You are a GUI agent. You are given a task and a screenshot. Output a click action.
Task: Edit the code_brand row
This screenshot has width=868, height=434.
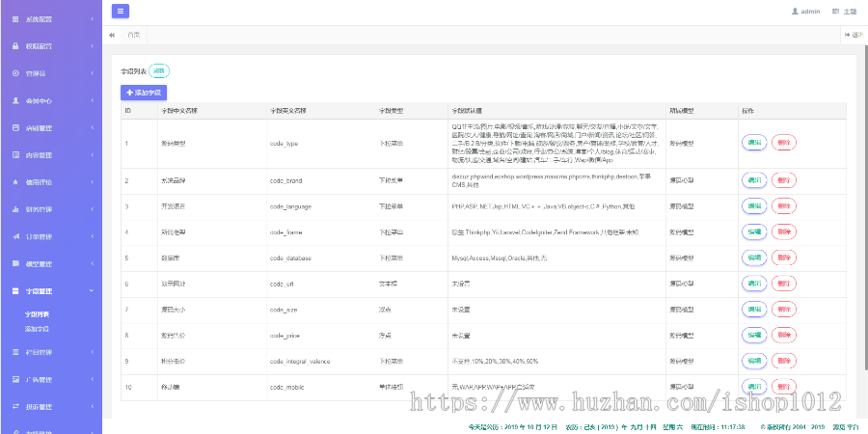point(754,180)
